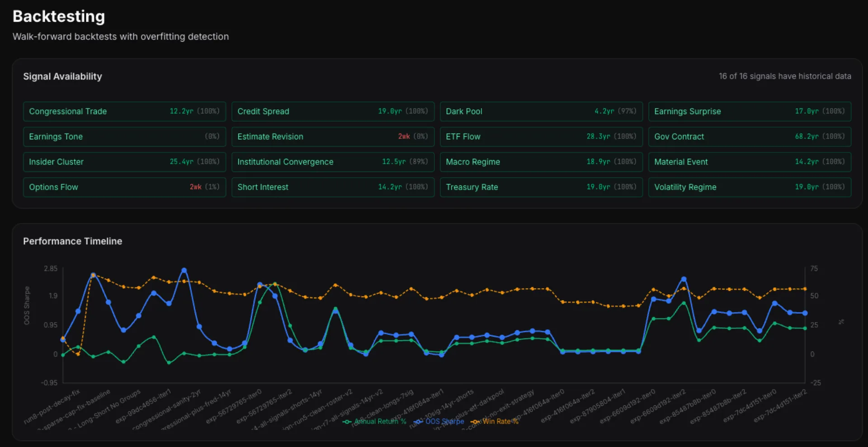Viewport: 868px width, 447px height.
Task: Select the ETF Flow signal card
Action: pos(541,137)
